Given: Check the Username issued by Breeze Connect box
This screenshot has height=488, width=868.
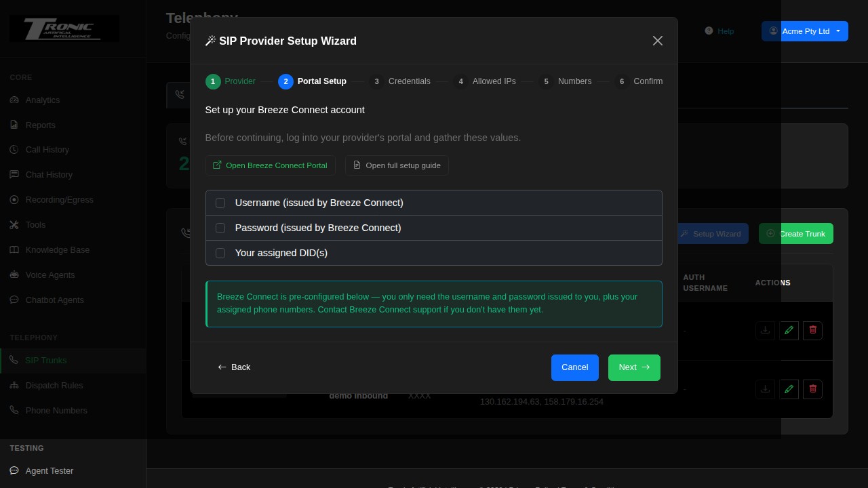Looking at the screenshot, I should click(x=220, y=203).
